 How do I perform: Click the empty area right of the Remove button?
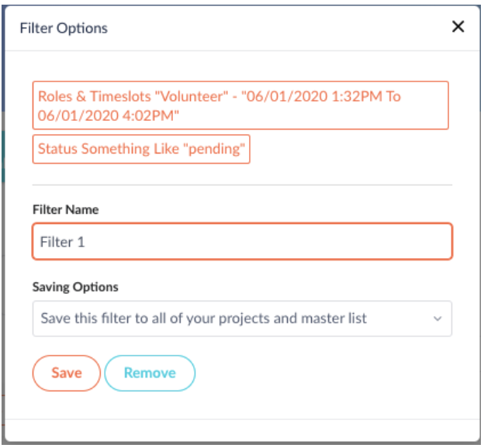pyautogui.click(x=326, y=373)
